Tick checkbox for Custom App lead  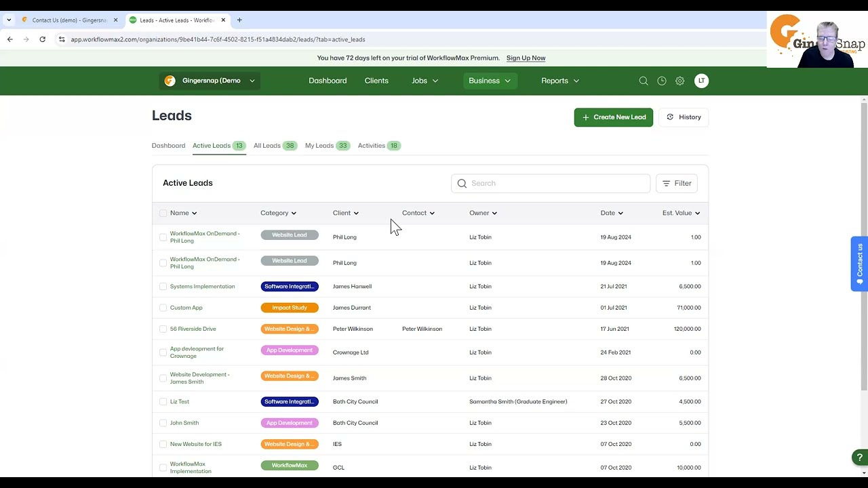pos(163,308)
